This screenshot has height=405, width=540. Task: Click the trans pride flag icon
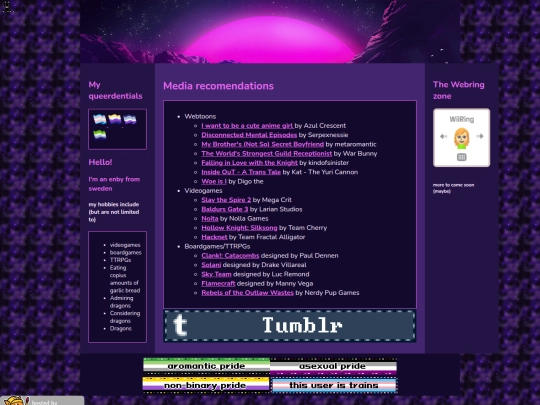coord(100,119)
